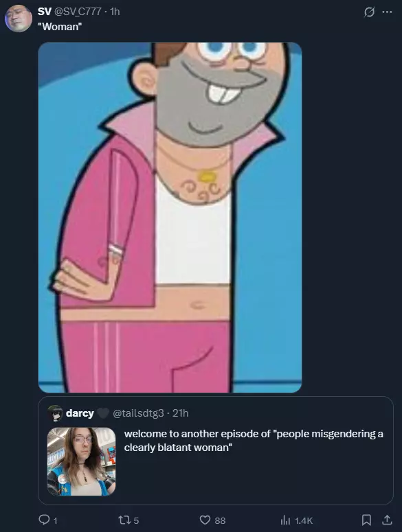
Task: View post analytics bar chart icon
Action: click(286, 520)
